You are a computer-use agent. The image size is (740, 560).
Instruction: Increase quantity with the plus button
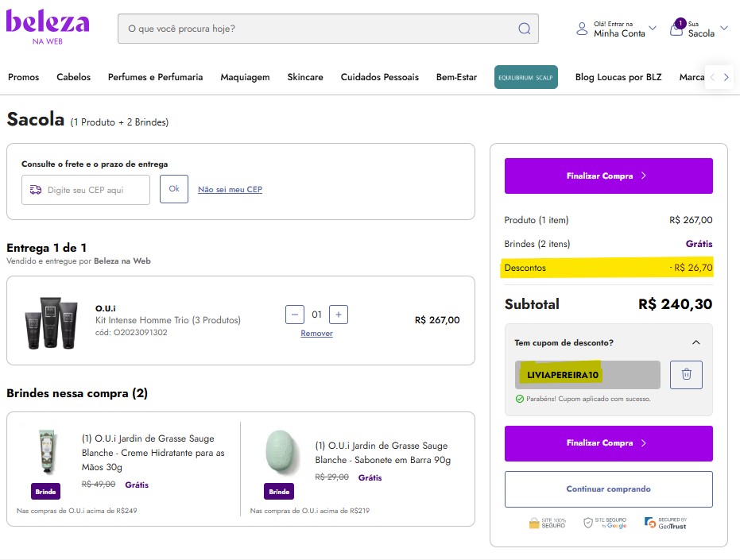338,315
